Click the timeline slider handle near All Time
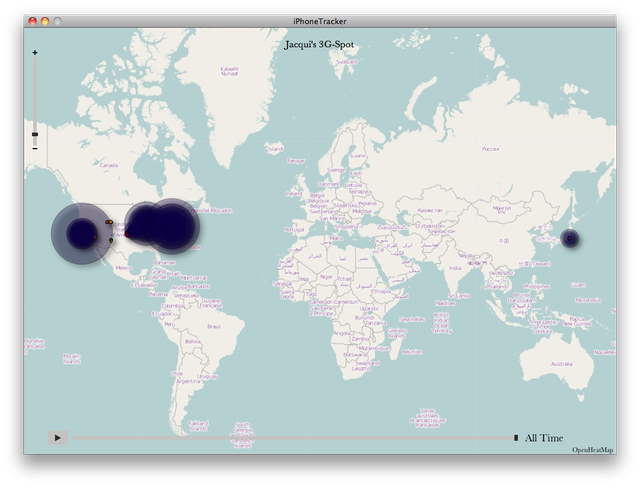 point(516,438)
